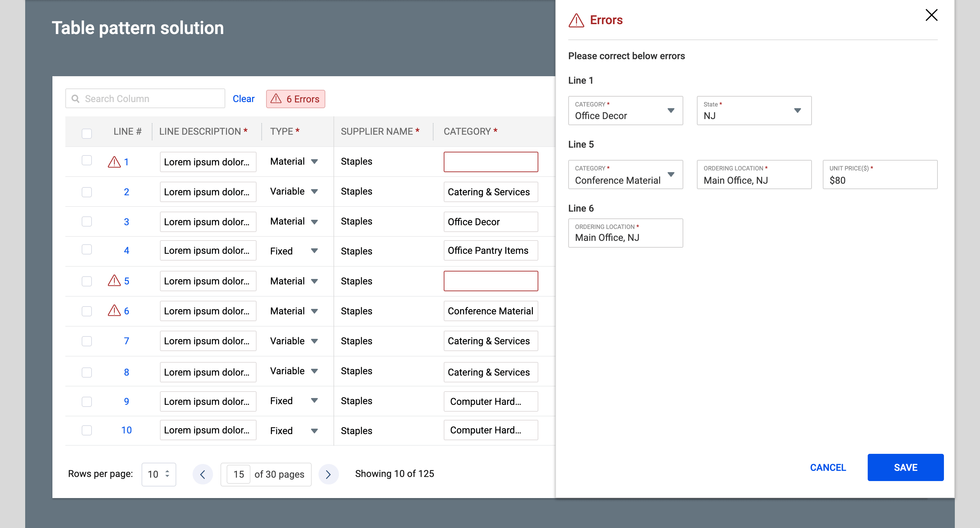980x528 pixels.
Task: Click the Category column header
Action: (x=471, y=131)
